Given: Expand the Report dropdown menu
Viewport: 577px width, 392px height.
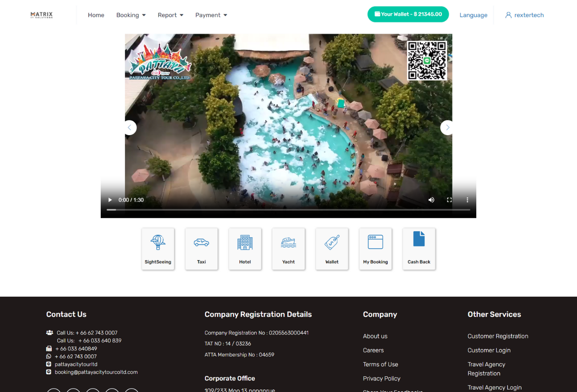Looking at the screenshot, I should (x=170, y=15).
